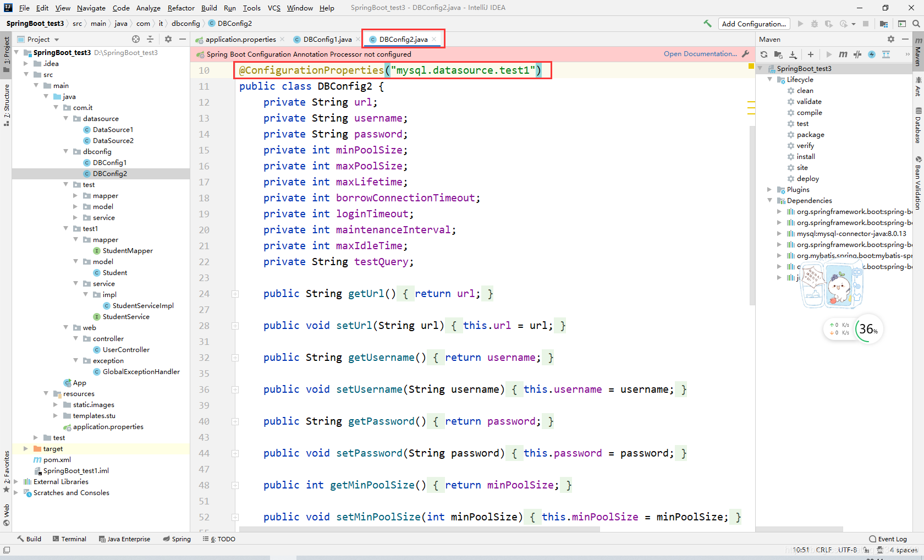This screenshot has height=560, width=924.
Task: Open the Spring tool window
Action: 177,539
